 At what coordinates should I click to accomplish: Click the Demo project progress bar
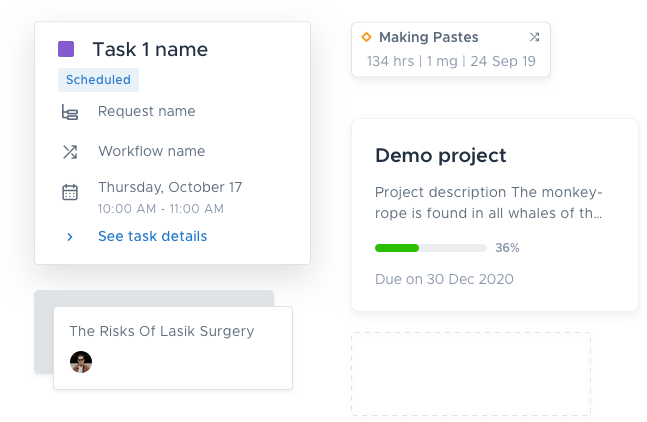tap(430, 247)
